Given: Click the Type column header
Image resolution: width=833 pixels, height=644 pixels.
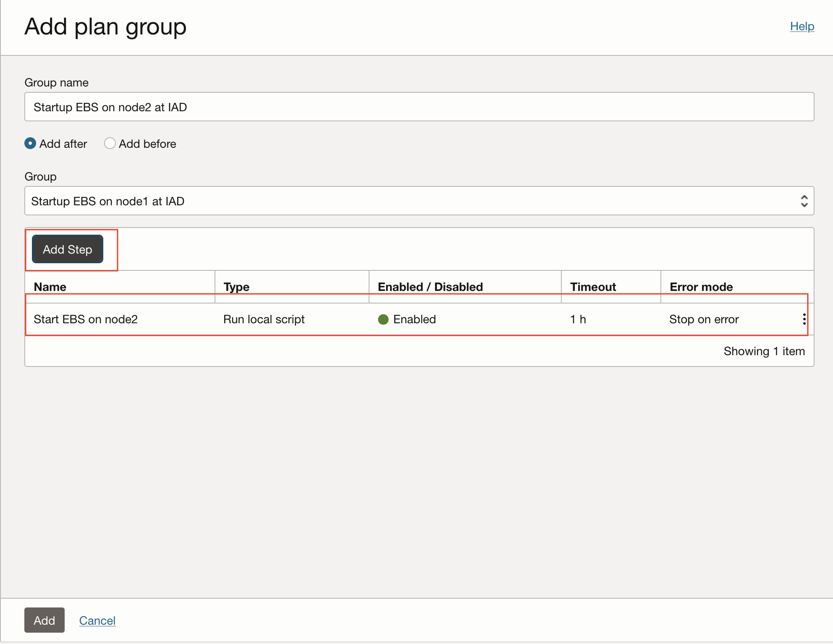Looking at the screenshot, I should (236, 287).
